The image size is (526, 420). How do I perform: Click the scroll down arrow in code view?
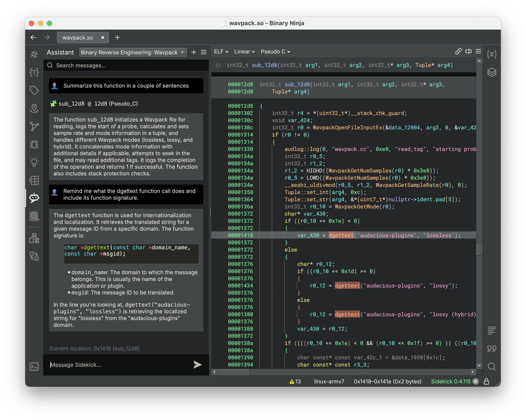tap(479, 366)
